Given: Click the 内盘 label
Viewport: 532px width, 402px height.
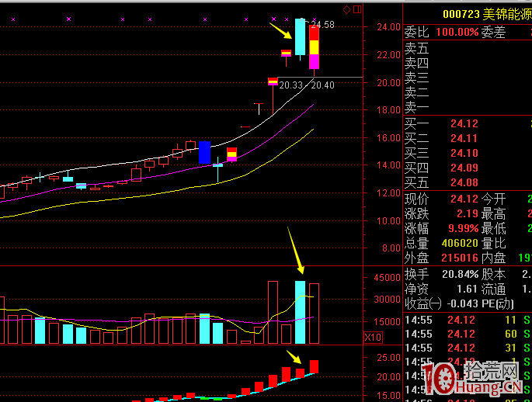Looking at the screenshot, I should (494, 258).
